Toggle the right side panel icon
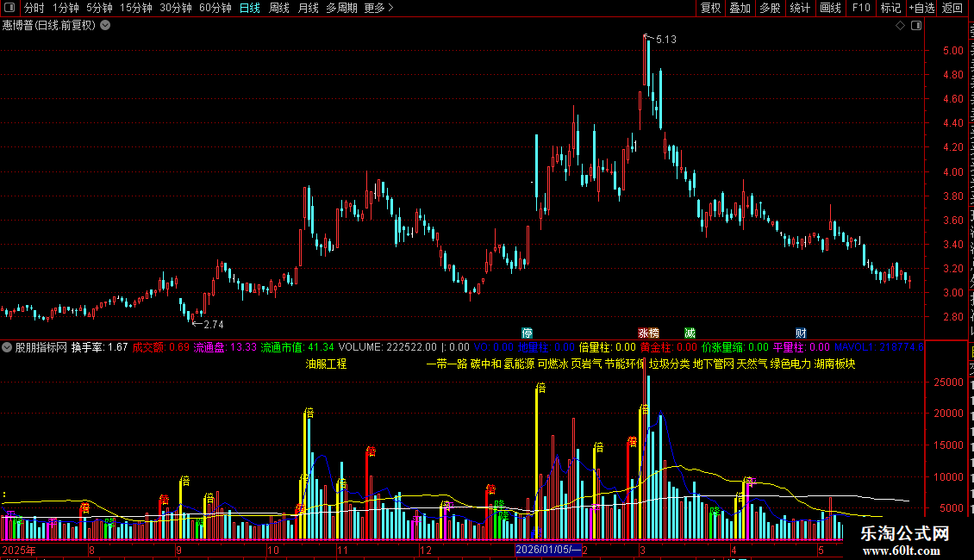Image resolution: width=974 pixels, height=560 pixels. (916, 26)
